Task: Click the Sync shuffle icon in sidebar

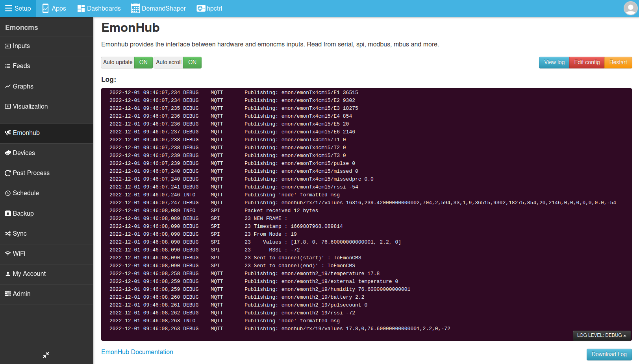Action: point(7,233)
